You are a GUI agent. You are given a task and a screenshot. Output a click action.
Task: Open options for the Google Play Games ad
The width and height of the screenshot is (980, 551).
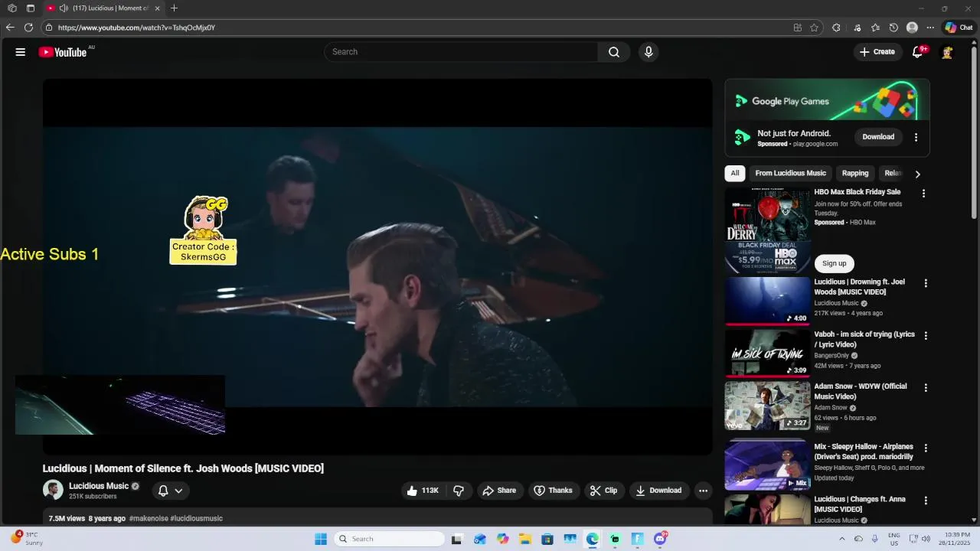pyautogui.click(x=916, y=137)
